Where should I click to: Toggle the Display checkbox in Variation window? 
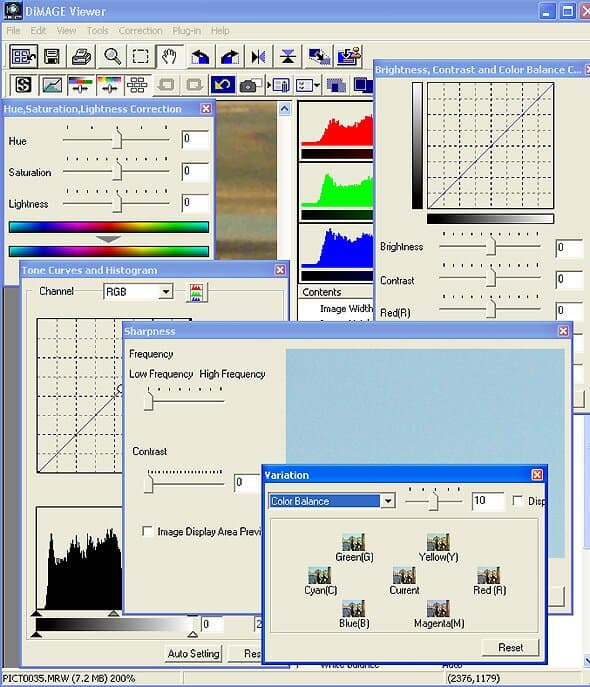[518, 500]
